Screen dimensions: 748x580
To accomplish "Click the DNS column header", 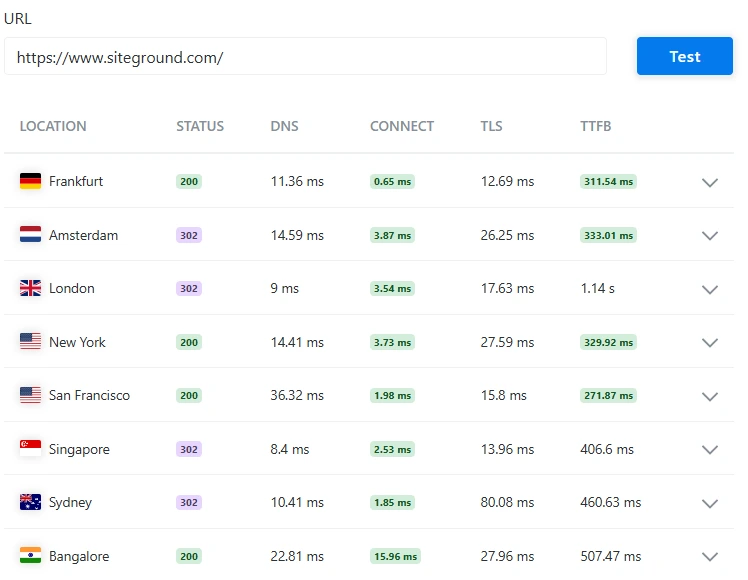I will (x=284, y=126).
